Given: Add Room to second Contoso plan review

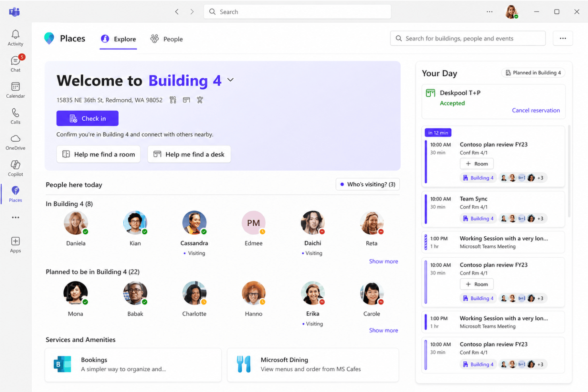Looking at the screenshot, I should [x=477, y=284].
